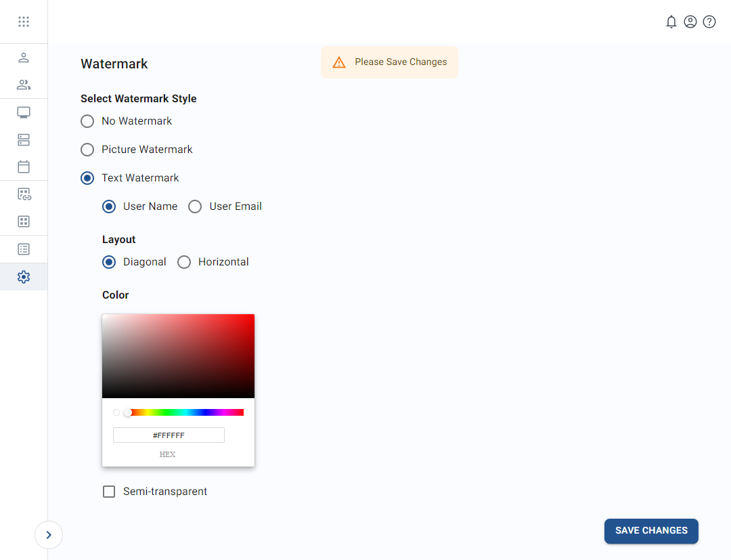
Task: Open the reports list section
Action: click(24, 249)
